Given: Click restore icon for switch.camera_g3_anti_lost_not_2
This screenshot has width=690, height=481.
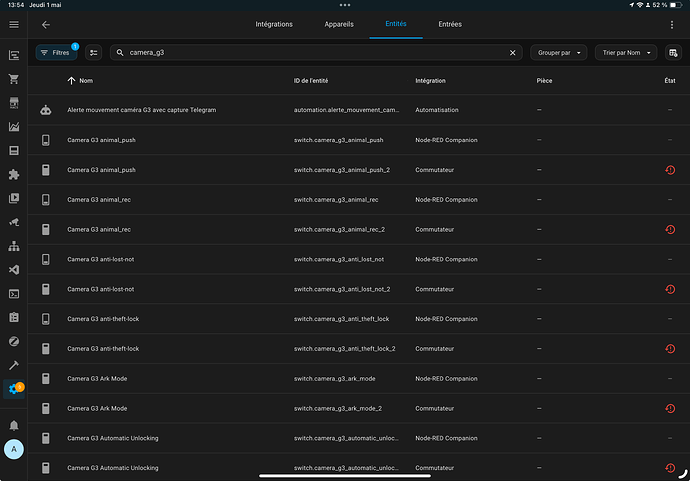Looking at the screenshot, I should [670, 289].
